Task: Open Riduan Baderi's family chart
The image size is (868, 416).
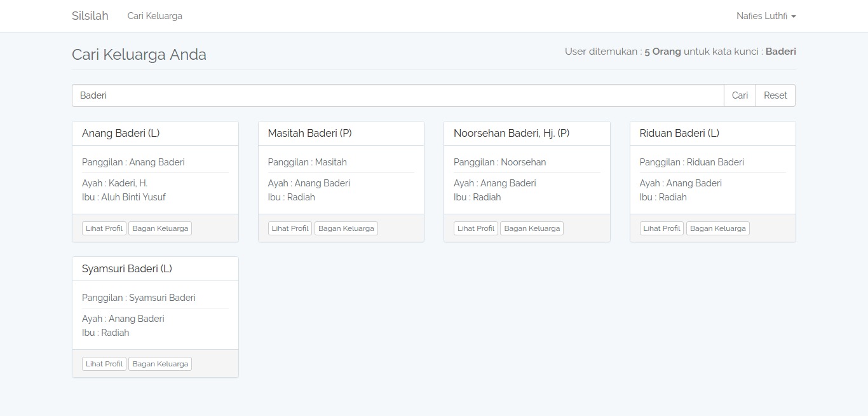Action: 717,228
